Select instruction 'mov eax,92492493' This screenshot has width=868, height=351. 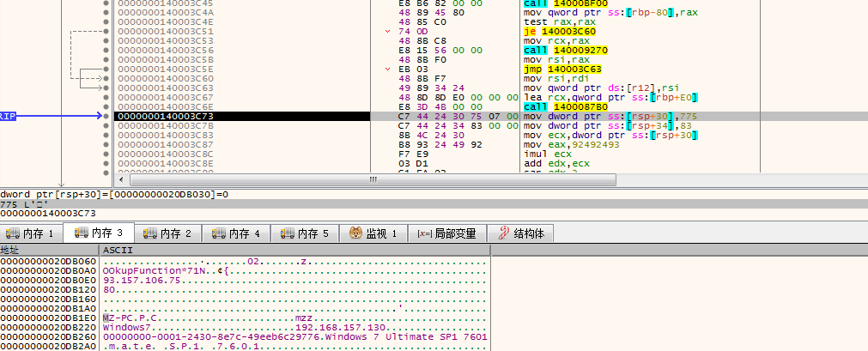[571, 144]
